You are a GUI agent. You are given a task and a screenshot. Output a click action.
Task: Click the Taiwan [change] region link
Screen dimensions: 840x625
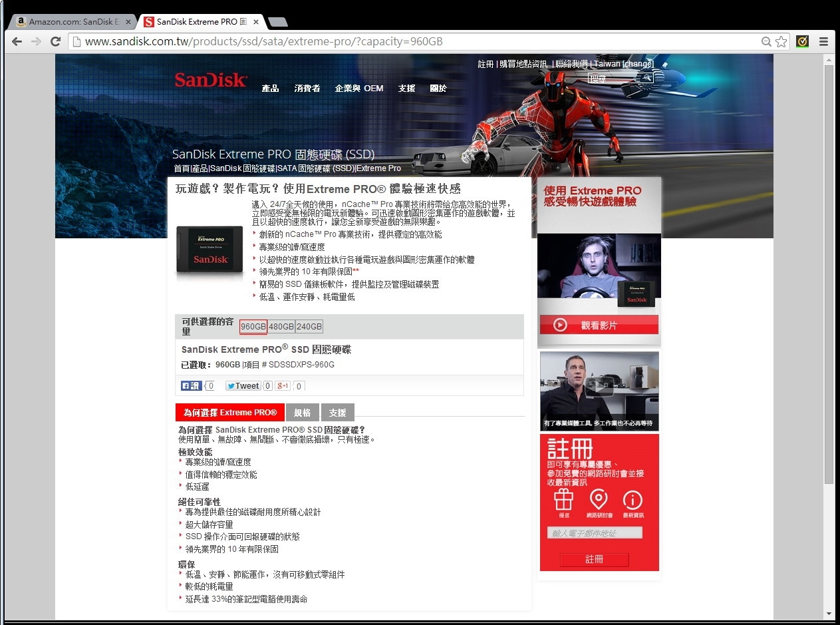(624, 64)
